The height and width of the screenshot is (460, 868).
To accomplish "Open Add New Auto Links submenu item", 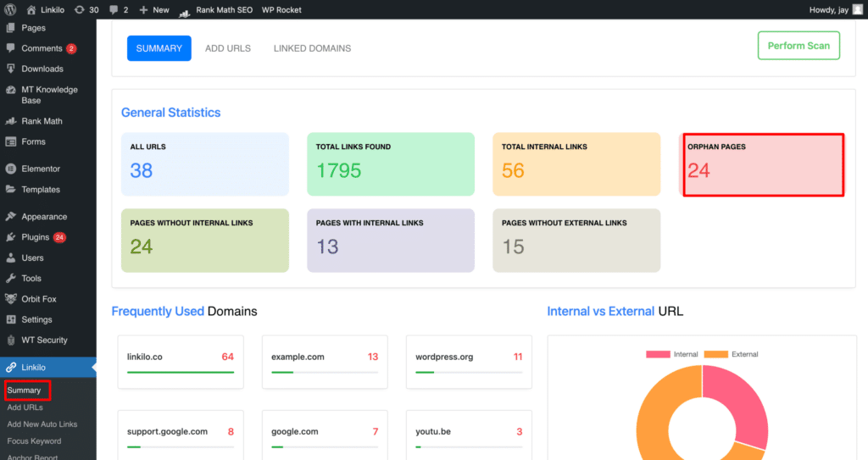I will click(42, 424).
